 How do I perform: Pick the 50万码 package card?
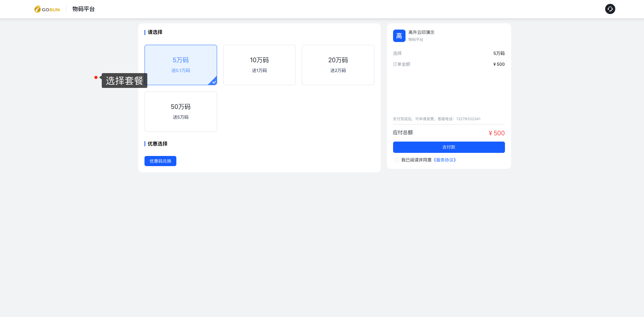181,112
